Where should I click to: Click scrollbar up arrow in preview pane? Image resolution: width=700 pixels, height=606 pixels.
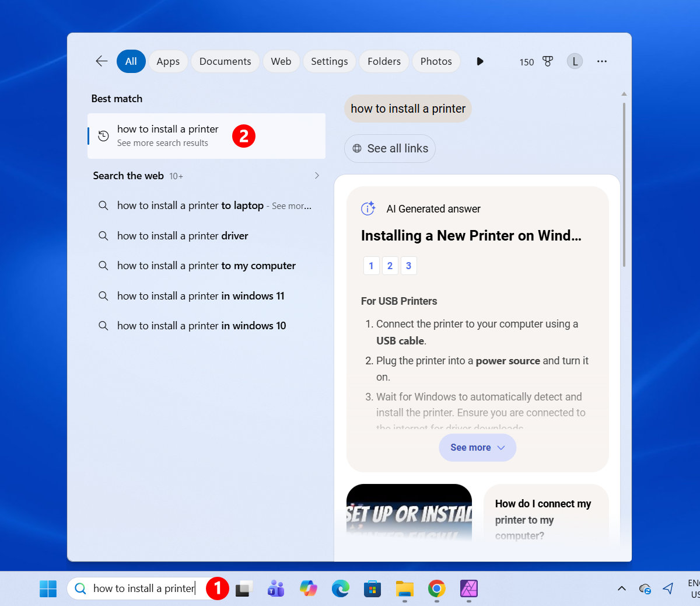pyautogui.click(x=624, y=94)
